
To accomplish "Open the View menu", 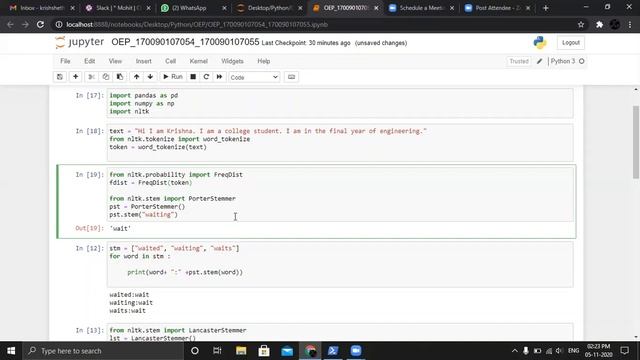I will click(115, 61).
